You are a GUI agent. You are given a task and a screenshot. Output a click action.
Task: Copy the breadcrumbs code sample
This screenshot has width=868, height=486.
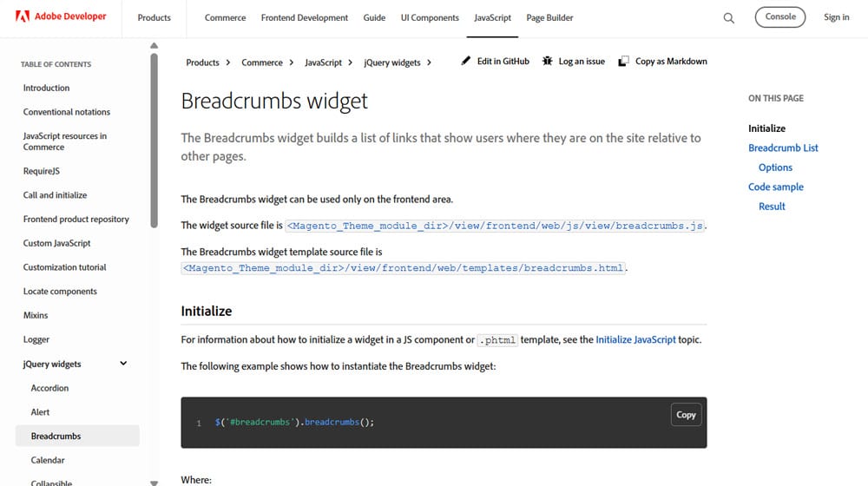coord(686,415)
